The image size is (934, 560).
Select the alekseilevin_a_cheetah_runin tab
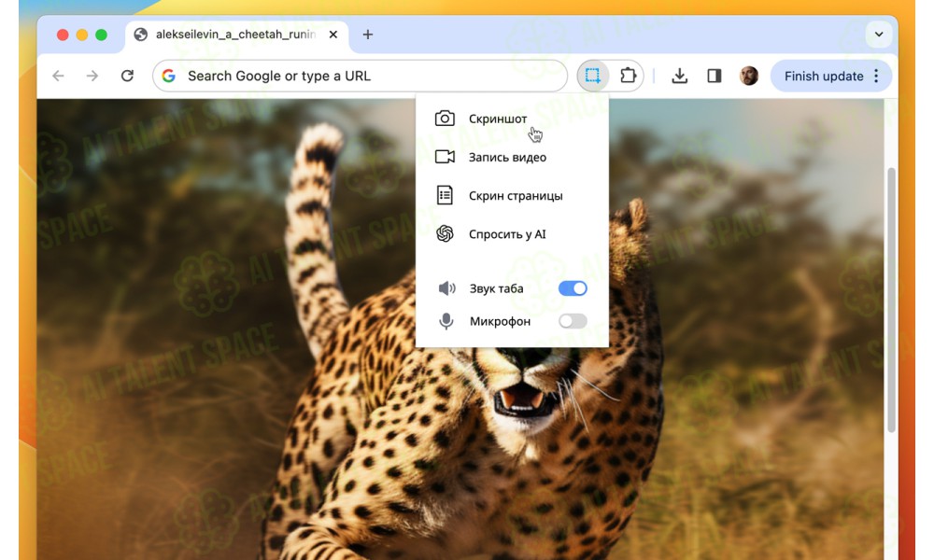point(236,35)
